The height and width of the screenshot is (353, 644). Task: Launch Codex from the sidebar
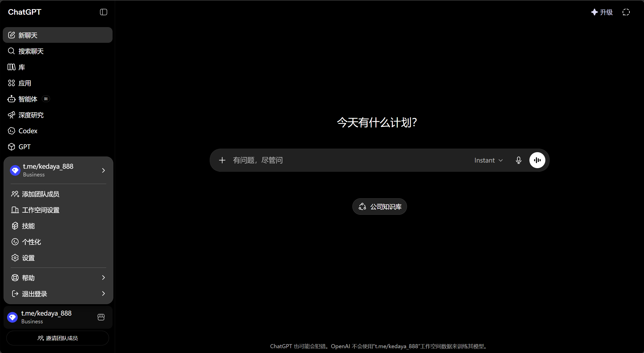tap(58, 131)
